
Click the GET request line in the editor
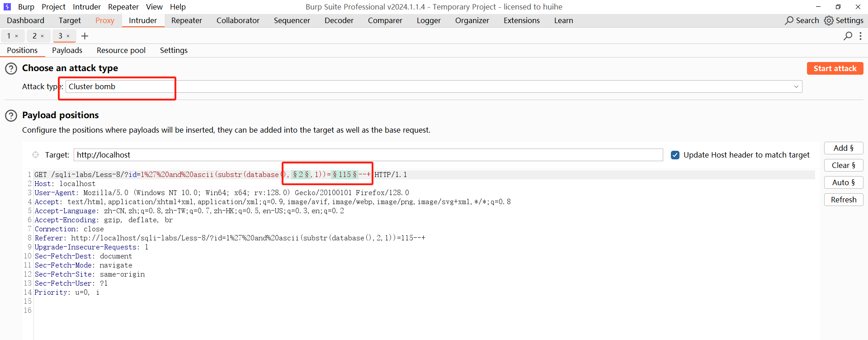point(221,175)
